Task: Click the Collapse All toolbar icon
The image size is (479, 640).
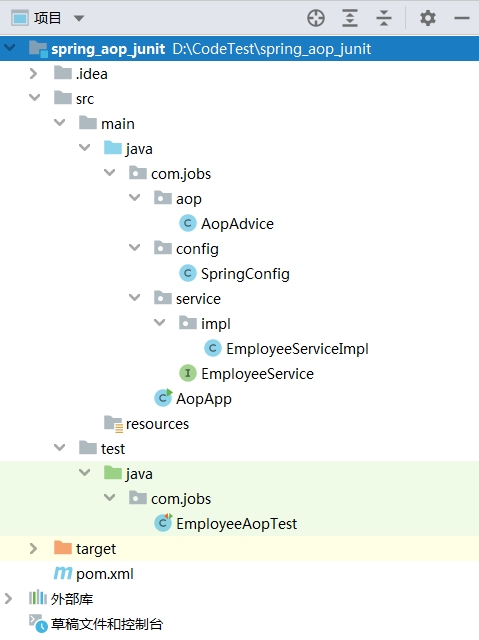Action: coord(384,18)
